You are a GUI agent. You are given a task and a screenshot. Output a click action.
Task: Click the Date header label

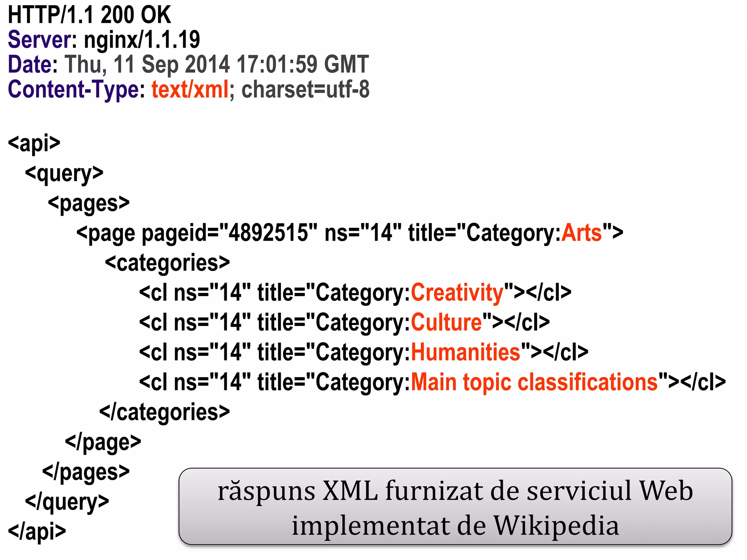[30, 65]
